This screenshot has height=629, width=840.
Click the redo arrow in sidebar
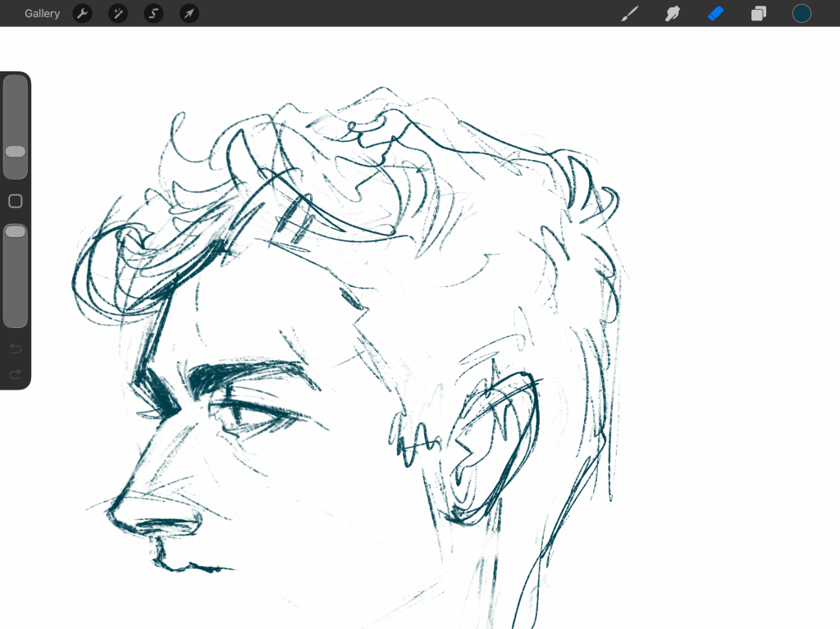click(x=15, y=374)
